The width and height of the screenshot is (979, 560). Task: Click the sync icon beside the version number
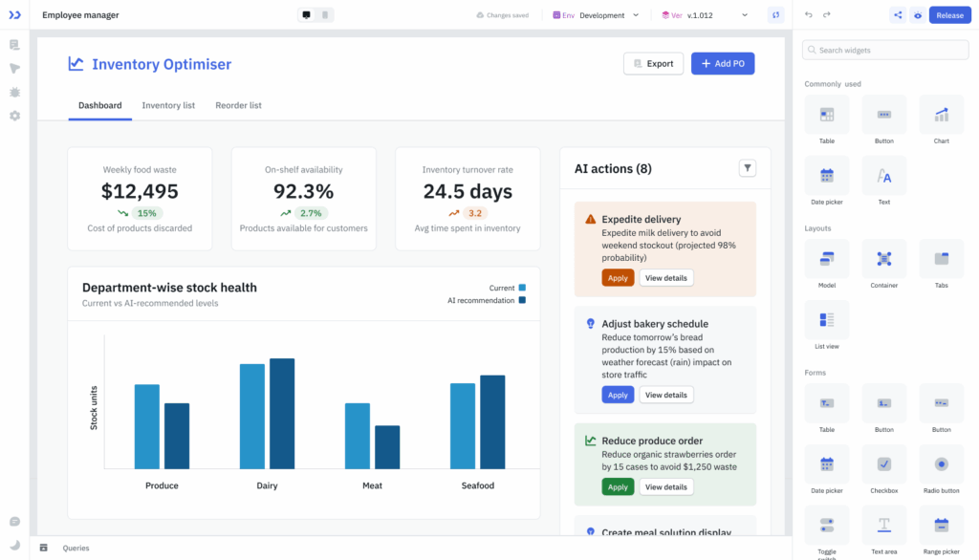point(775,14)
